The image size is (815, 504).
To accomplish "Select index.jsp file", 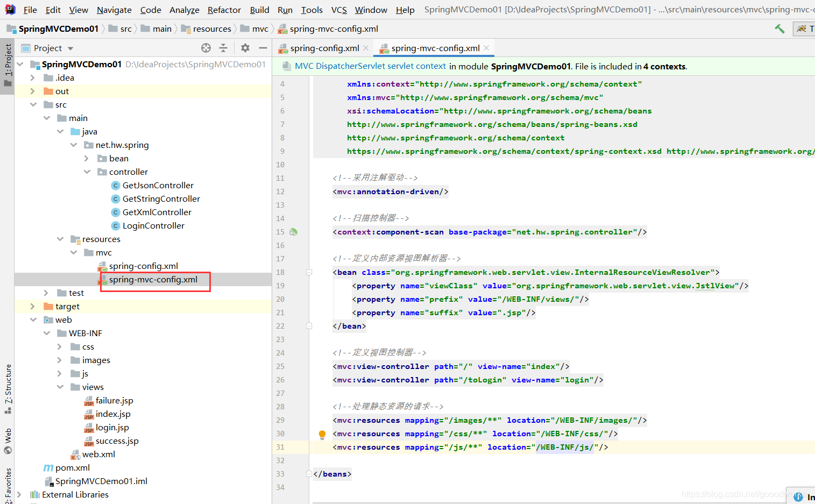I will point(108,414).
